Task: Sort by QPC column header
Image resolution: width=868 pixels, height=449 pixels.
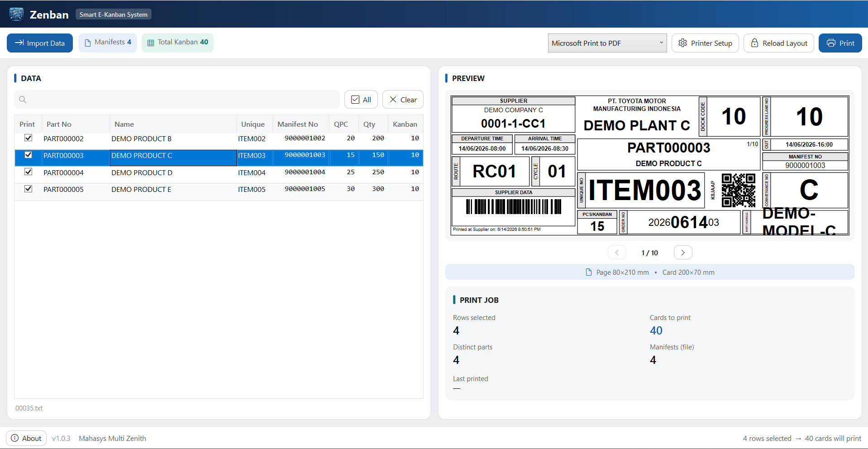Action: click(x=344, y=124)
